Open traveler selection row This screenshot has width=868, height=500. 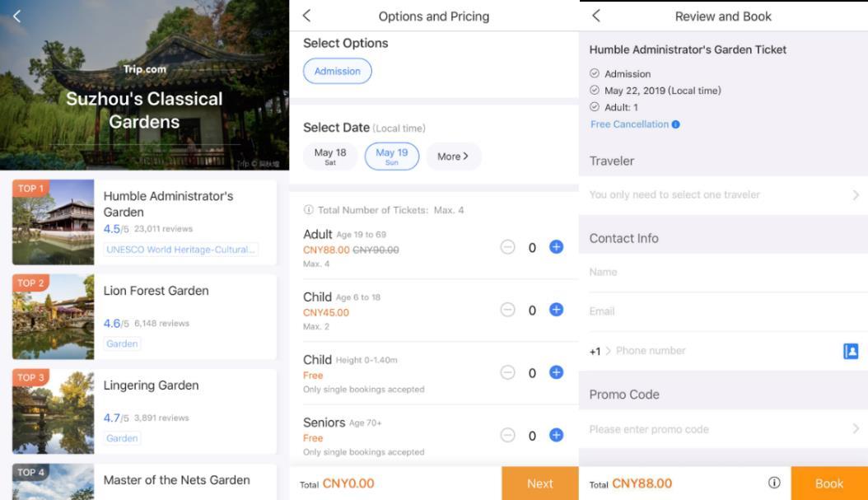(724, 195)
